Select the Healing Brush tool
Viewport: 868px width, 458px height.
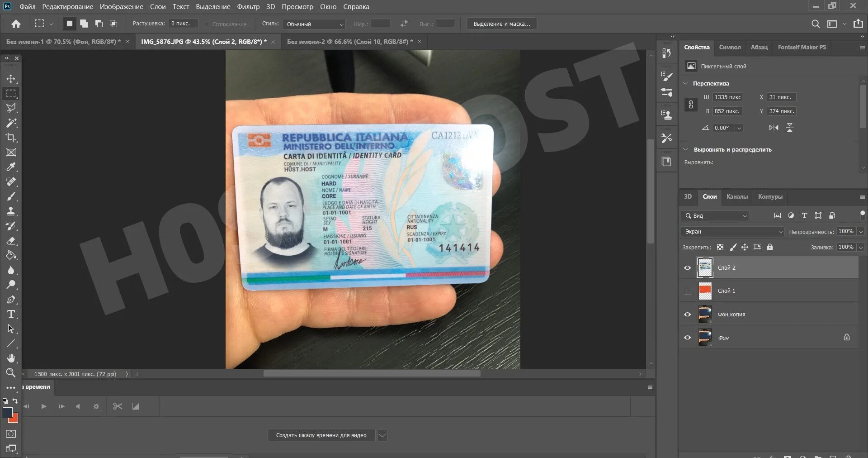point(11,182)
